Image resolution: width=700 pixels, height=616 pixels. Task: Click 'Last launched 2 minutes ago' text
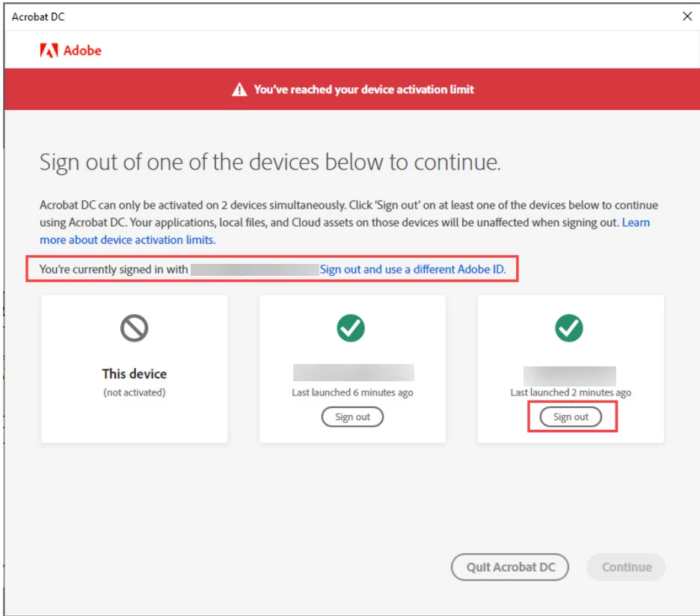tap(571, 392)
